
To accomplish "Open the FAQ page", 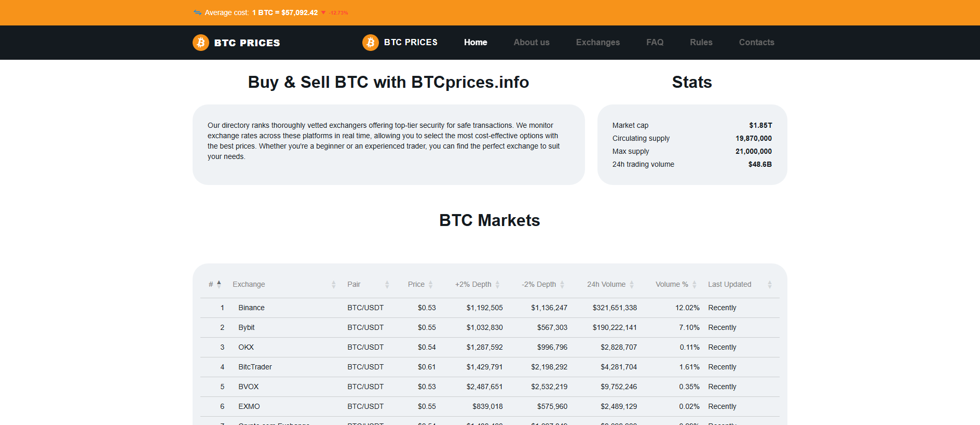I will (655, 43).
